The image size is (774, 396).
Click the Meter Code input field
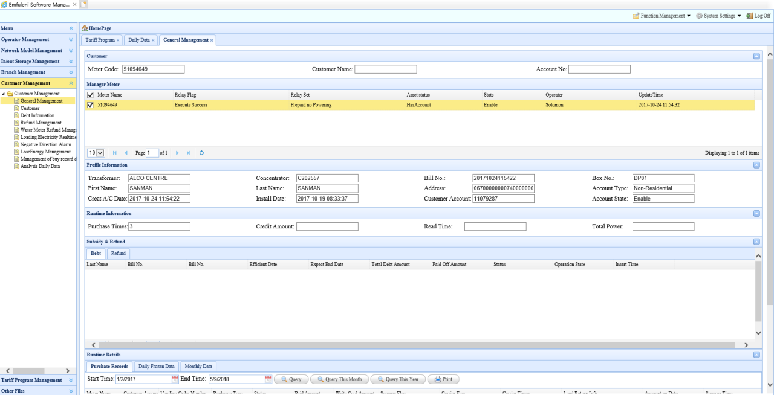coord(153,69)
